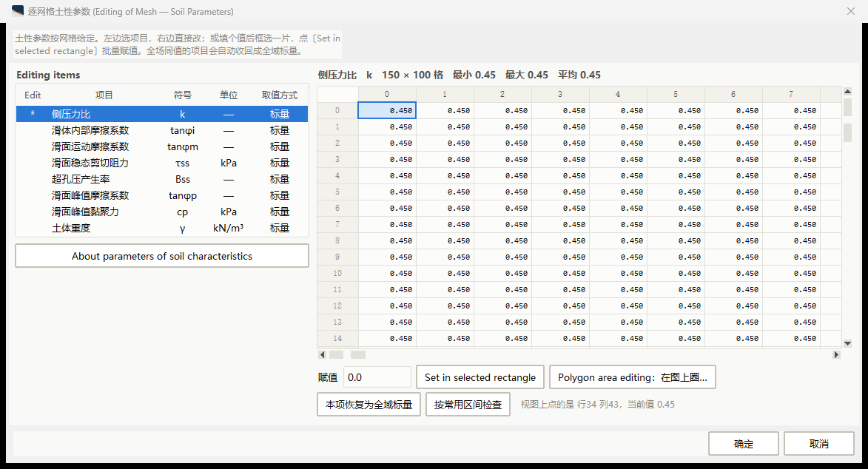This screenshot has width=868, height=469.
Task: Select cell at row 3 column 2
Action: (502, 160)
